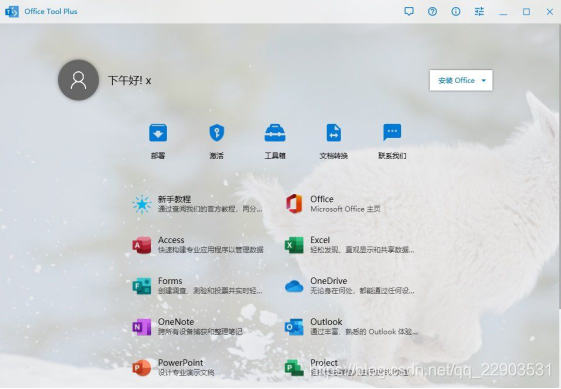Image resolution: width=561 pixels, height=389 pixels.
Task: Click the help question mark icon
Action: pyautogui.click(x=432, y=12)
